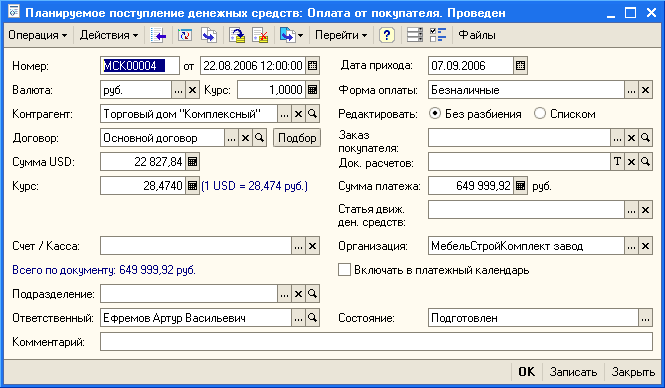665x388 pixels.
Task: Select the Без разбиения radio button
Action: click(435, 114)
